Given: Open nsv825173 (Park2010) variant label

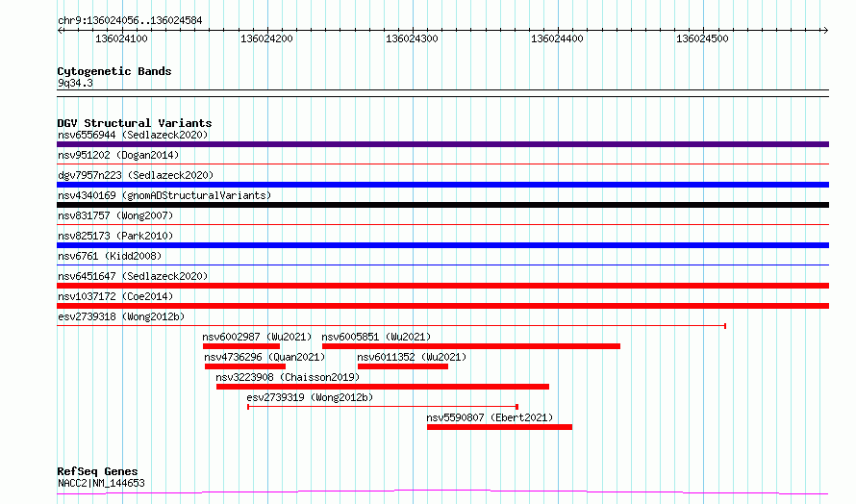Looking at the screenshot, I should 115,236.
